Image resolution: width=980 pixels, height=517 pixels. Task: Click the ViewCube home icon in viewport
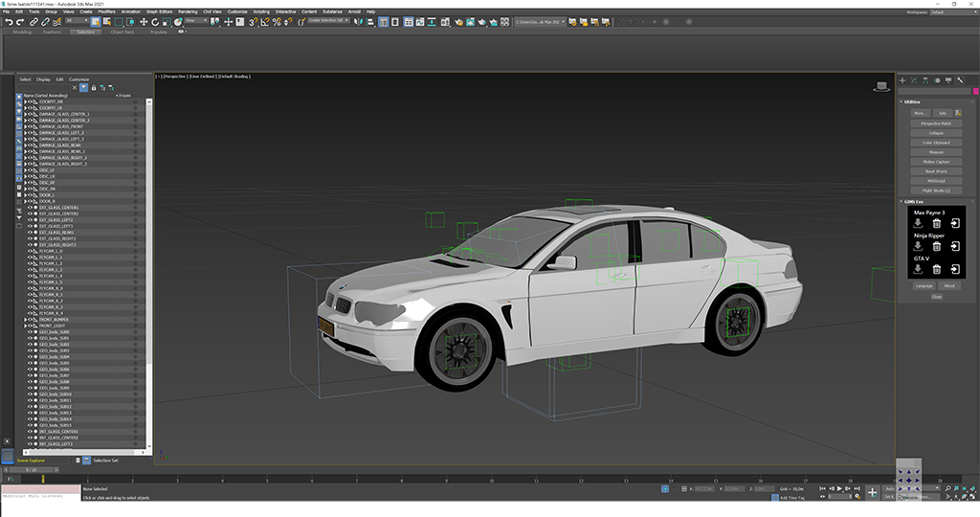(881, 86)
